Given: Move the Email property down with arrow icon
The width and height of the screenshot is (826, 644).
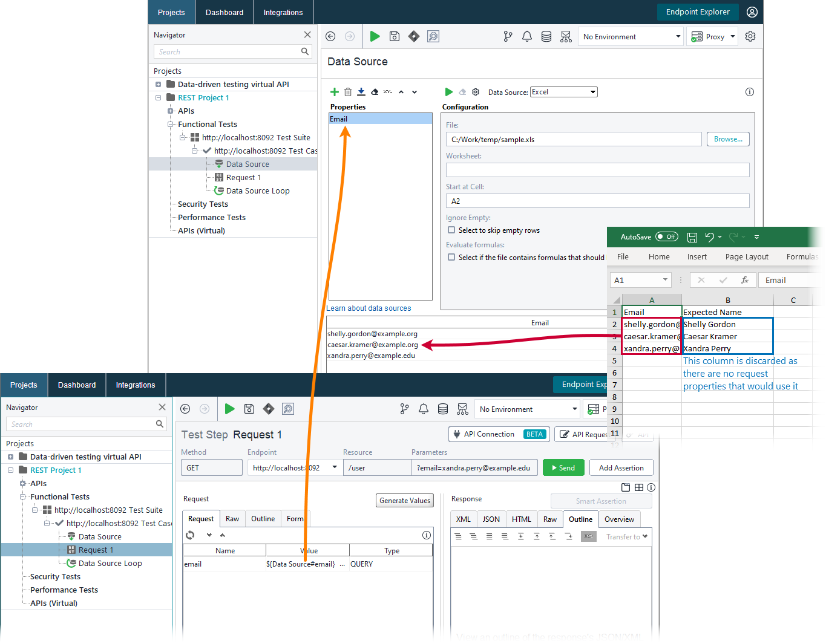Looking at the screenshot, I should 414,92.
